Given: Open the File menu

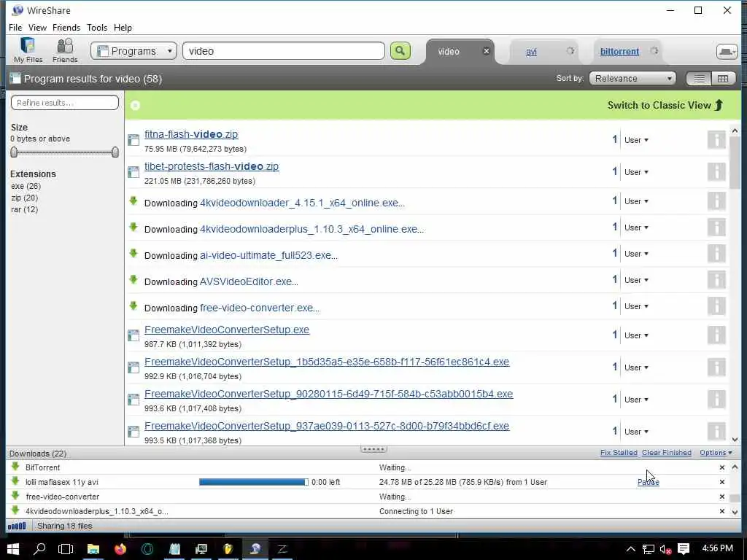Looking at the screenshot, I should pyautogui.click(x=15, y=28).
